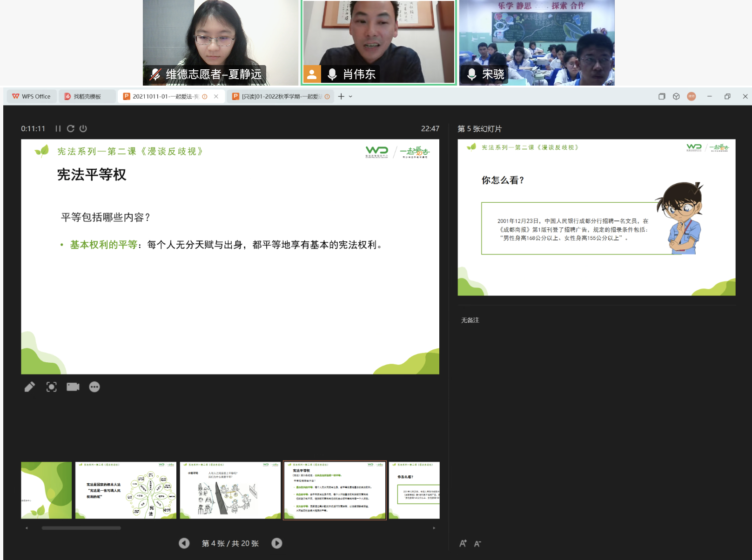Image resolution: width=752 pixels, height=560 pixels.
Task: Advance to the next slide arrow
Action: pyautogui.click(x=277, y=543)
